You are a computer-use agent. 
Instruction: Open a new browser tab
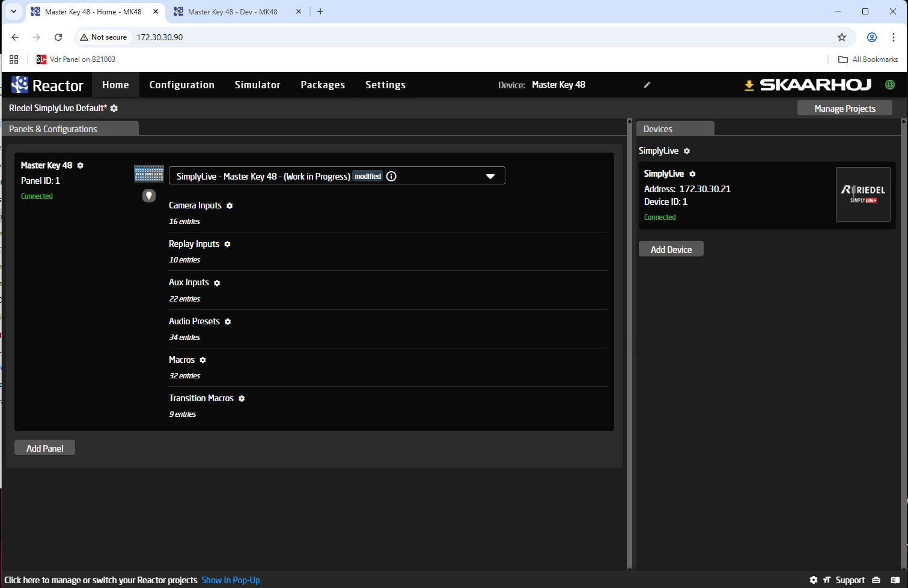(x=320, y=11)
